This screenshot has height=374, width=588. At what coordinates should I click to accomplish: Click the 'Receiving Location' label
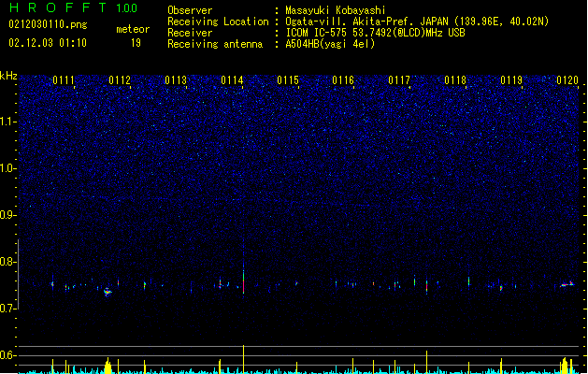coord(218,22)
